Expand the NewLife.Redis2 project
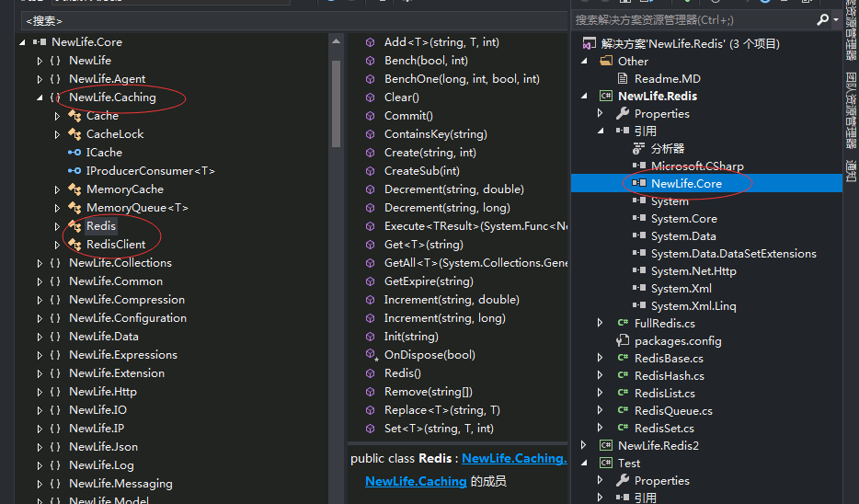 tap(583, 446)
